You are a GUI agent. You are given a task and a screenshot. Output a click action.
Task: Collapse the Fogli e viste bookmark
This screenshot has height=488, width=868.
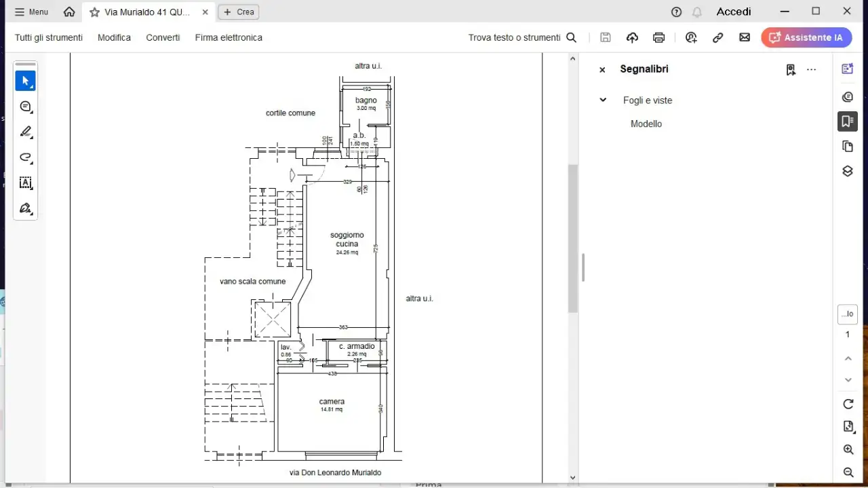pyautogui.click(x=602, y=100)
